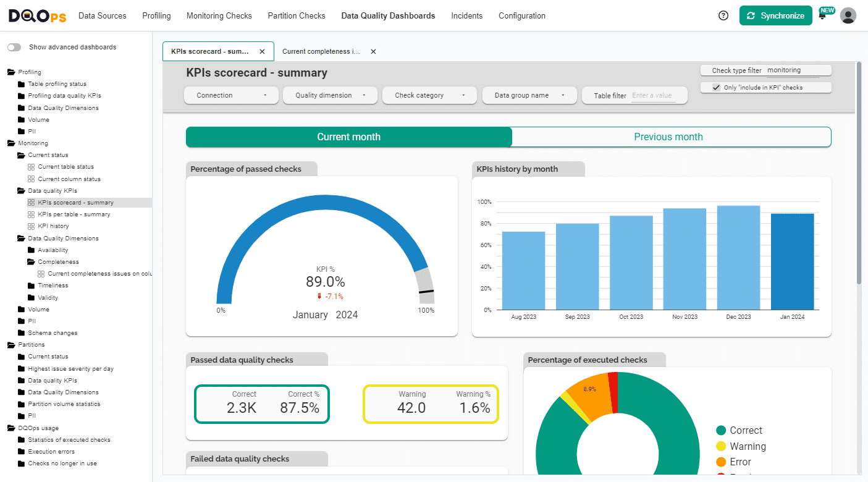Click the Execution errors folder icon
Viewport: 868px width, 482px height.
(x=21, y=452)
